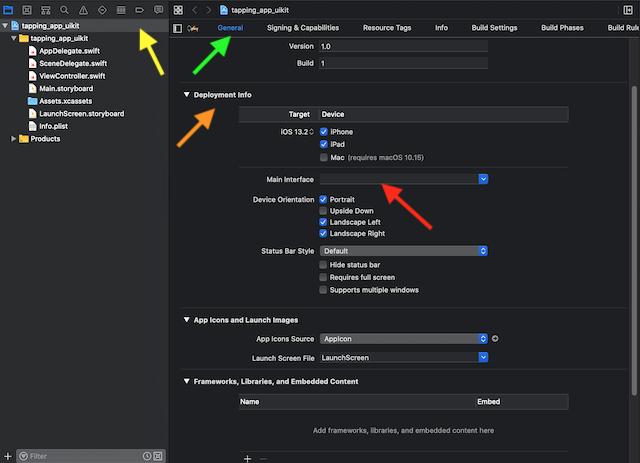Enable Hide status bar checkbox
This screenshot has height=463, width=640.
click(x=323, y=265)
